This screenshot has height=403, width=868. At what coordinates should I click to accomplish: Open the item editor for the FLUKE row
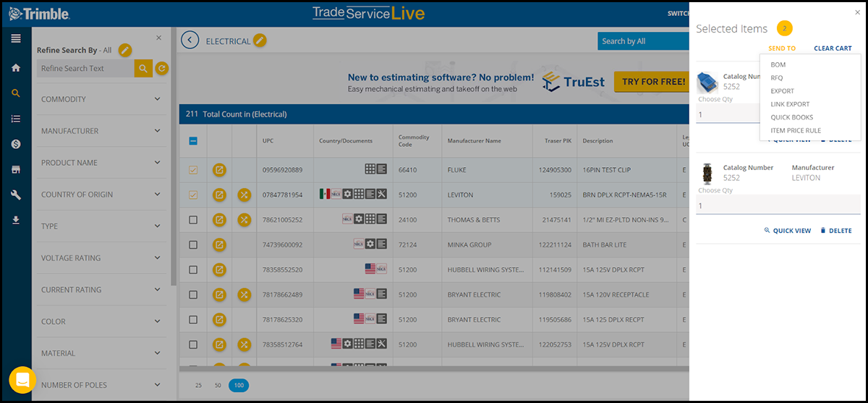click(x=219, y=170)
